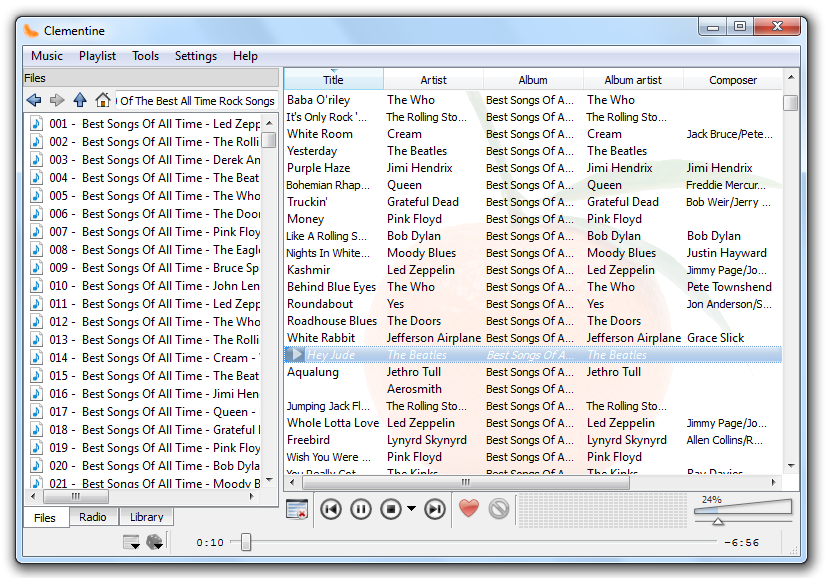The image size is (825, 578).
Task: Open the Tools menu
Action: pos(145,56)
